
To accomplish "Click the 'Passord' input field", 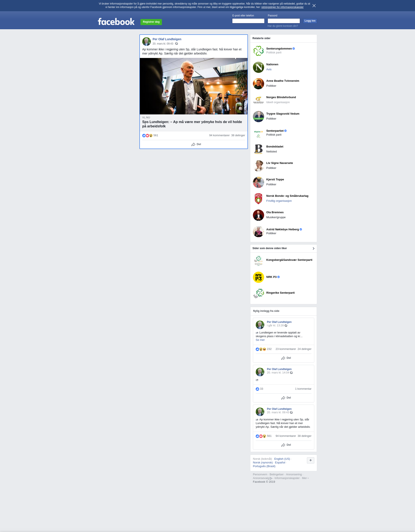I will pos(284,21).
